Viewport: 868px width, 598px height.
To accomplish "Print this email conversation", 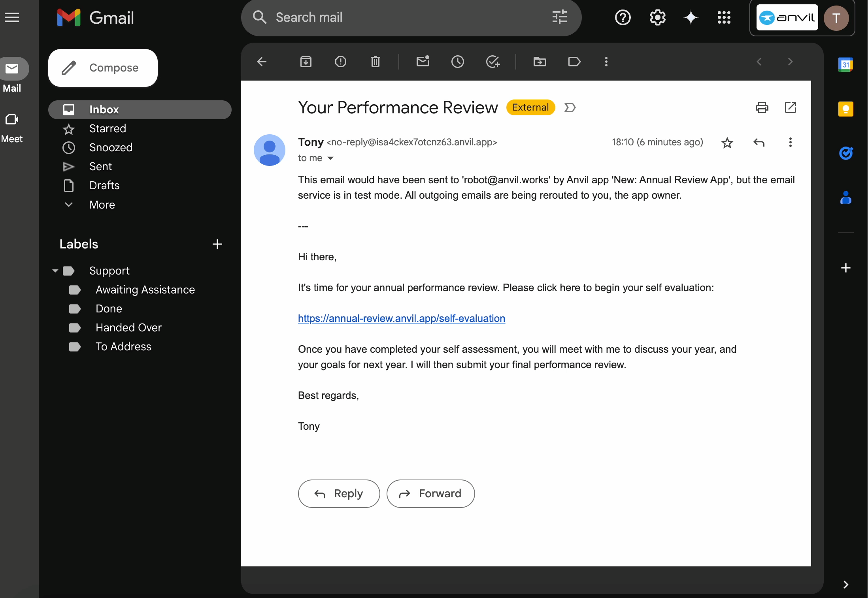I will (x=762, y=107).
